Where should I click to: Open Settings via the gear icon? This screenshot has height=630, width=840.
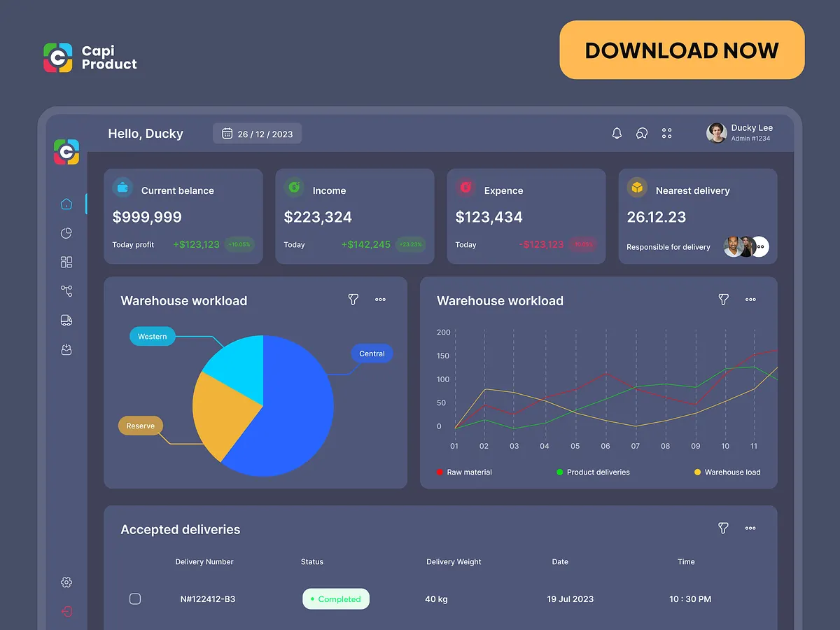click(x=66, y=582)
